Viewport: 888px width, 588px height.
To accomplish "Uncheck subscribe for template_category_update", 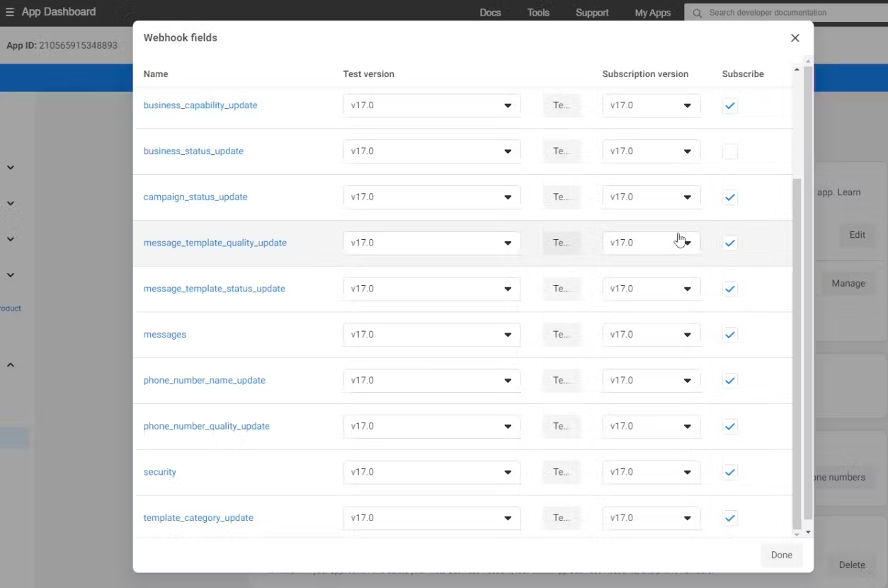I will (730, 518).
